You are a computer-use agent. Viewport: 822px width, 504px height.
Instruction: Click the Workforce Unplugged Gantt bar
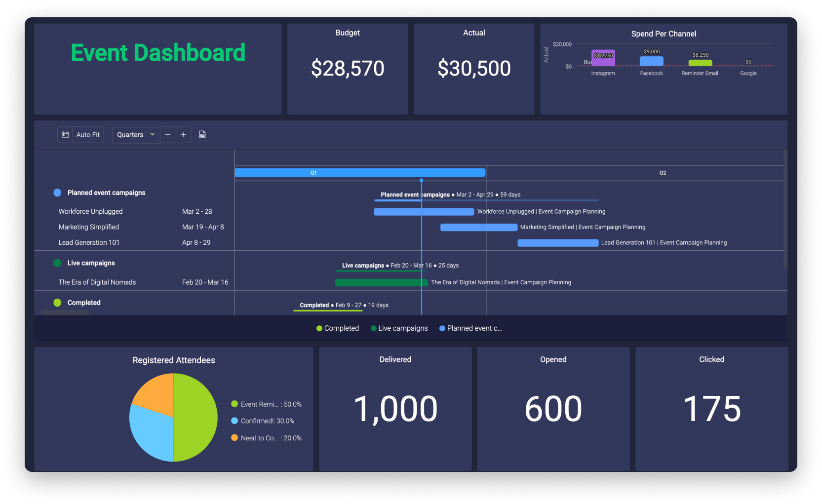tap(424, 212)
